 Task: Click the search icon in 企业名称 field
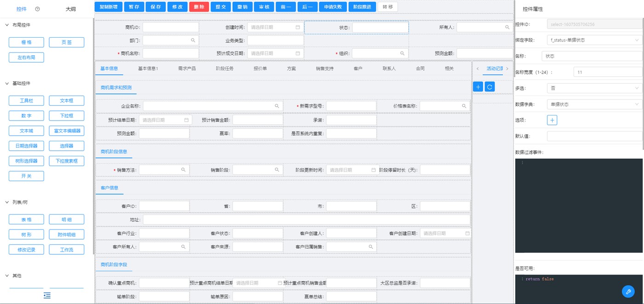(277, 106)
